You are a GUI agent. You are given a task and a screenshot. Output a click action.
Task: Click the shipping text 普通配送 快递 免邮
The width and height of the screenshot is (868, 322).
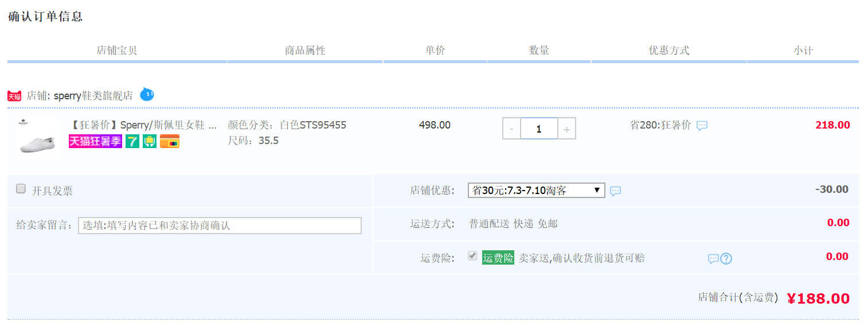(x=513, y=224)
